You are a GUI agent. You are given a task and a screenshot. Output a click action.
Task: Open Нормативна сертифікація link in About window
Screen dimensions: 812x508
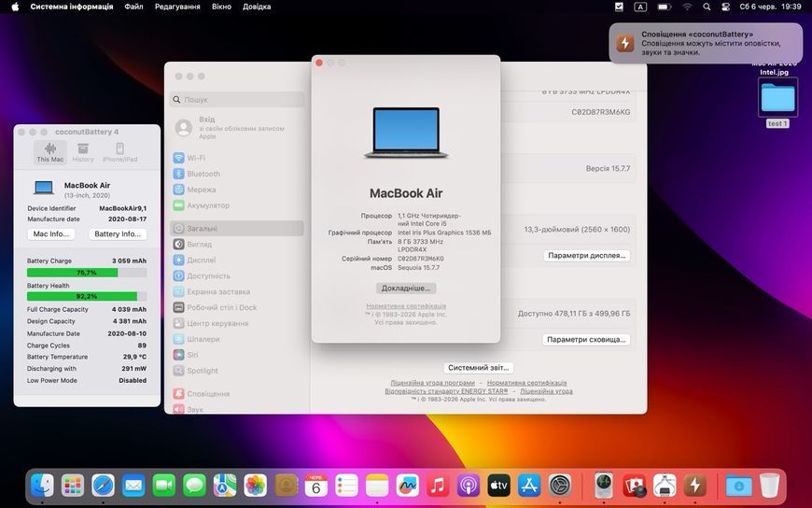406,306
